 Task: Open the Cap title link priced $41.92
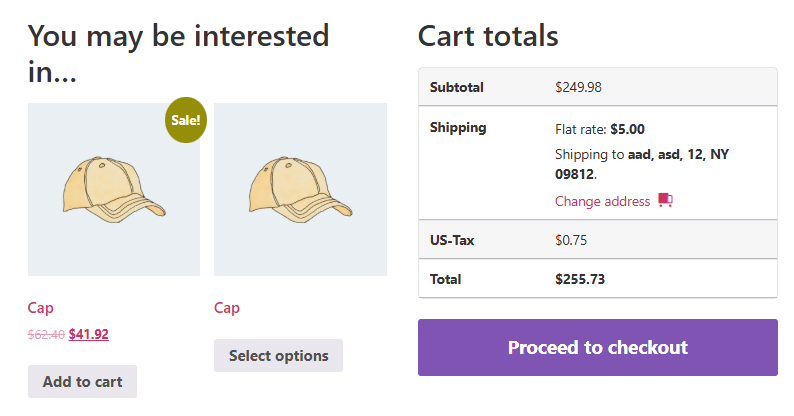click(41, 308)
